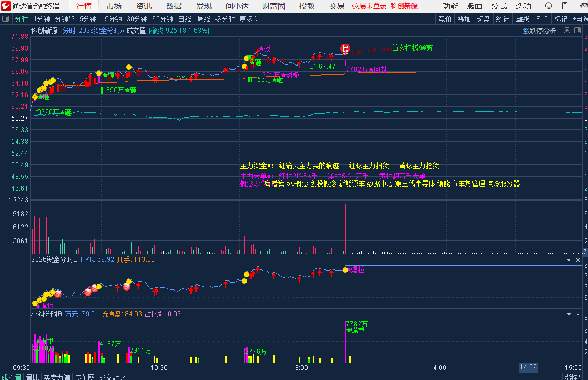This screenshot has width=588, height=380.
Task: Click the 通达信 red logo icon
Action: [6, 6]
